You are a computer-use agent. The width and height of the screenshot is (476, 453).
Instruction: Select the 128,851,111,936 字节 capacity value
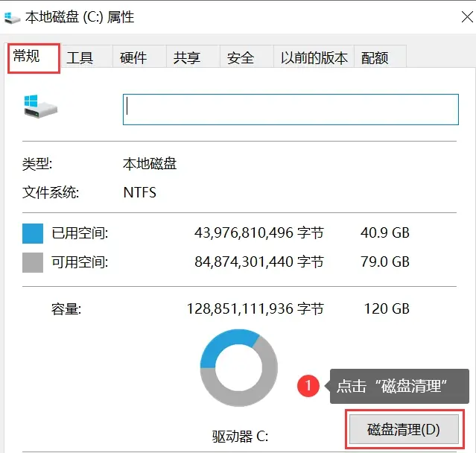(x=256, y=308)
